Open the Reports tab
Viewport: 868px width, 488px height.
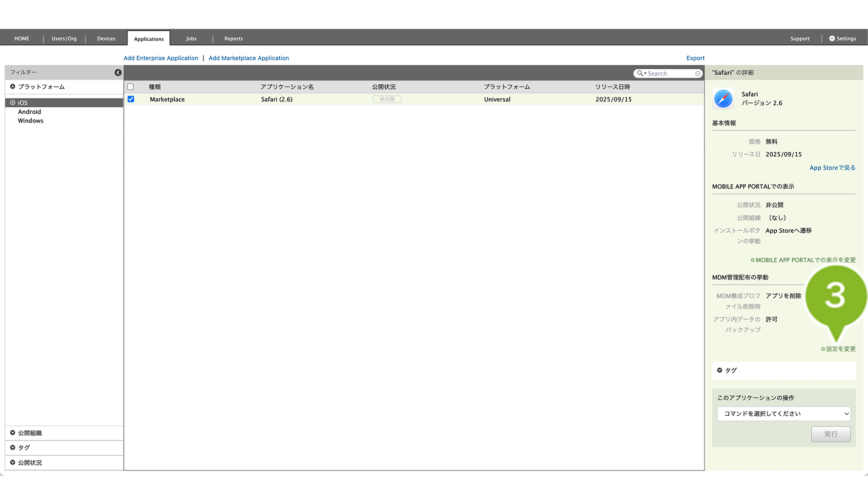[233, 39]
